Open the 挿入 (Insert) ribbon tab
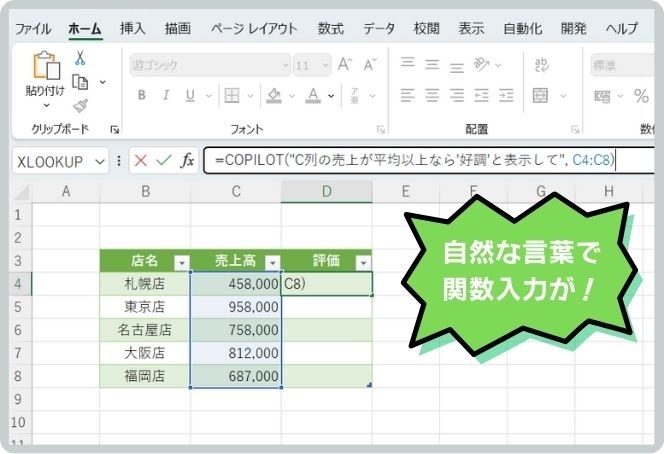Viewport: 664px width, 454px height. click(132, 29)
